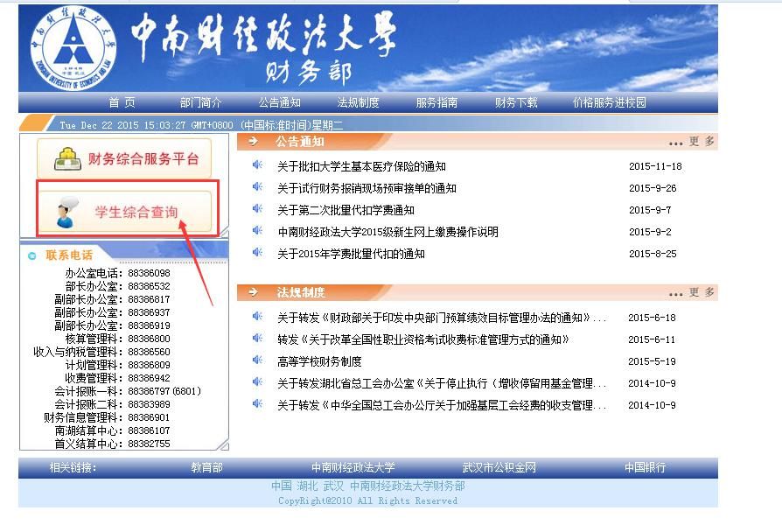Click the 学生综合查询 student avatar icon
The width and height of the screenshot is (782, 532).
(x=66, y=213)
